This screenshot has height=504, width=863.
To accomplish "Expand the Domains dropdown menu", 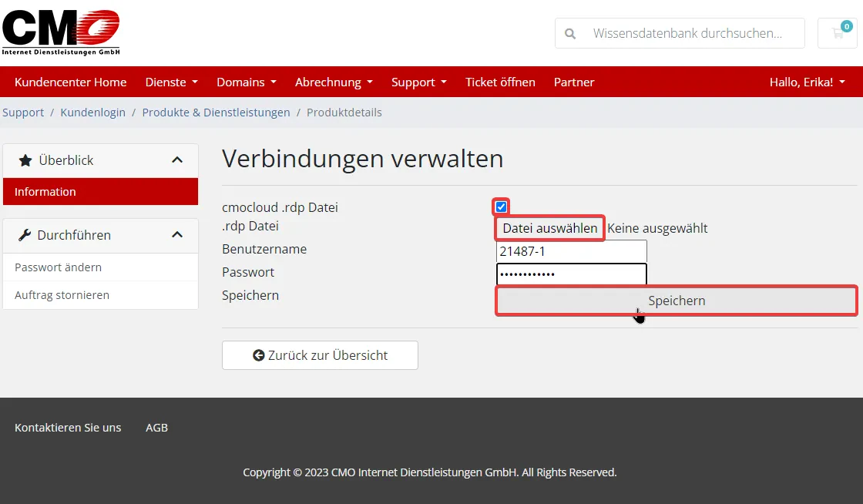I will 247,82.
